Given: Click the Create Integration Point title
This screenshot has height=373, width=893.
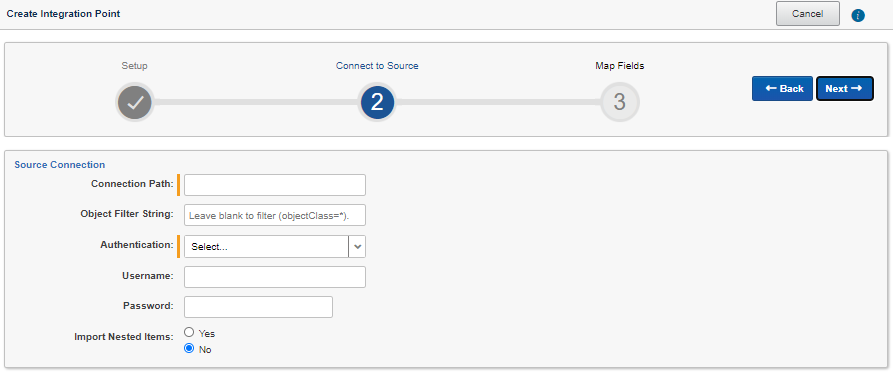Looking at the screenshot, I should 63,14.
